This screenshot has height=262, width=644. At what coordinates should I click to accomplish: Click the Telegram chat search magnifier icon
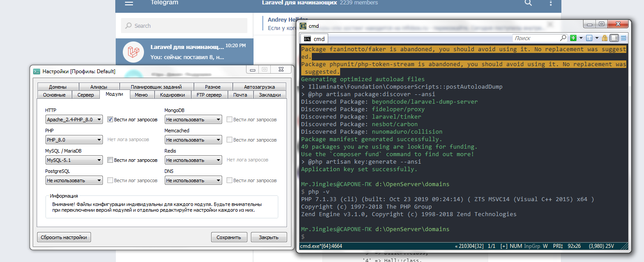528,3
